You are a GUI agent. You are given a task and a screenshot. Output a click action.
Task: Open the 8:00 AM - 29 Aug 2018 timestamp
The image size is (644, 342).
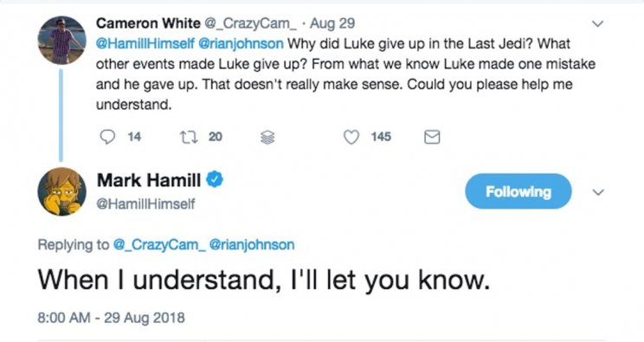(x=112, y=318)
